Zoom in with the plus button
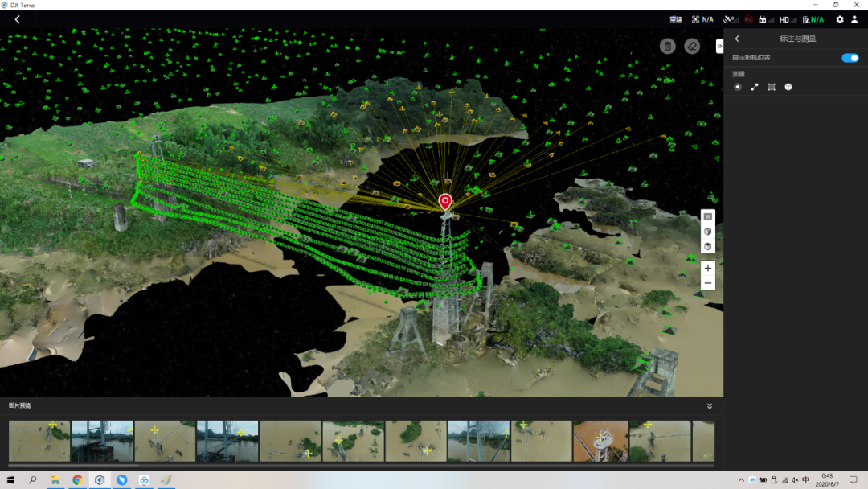Image resolution: width=868 pixels, height=489 pixels. 708,268
